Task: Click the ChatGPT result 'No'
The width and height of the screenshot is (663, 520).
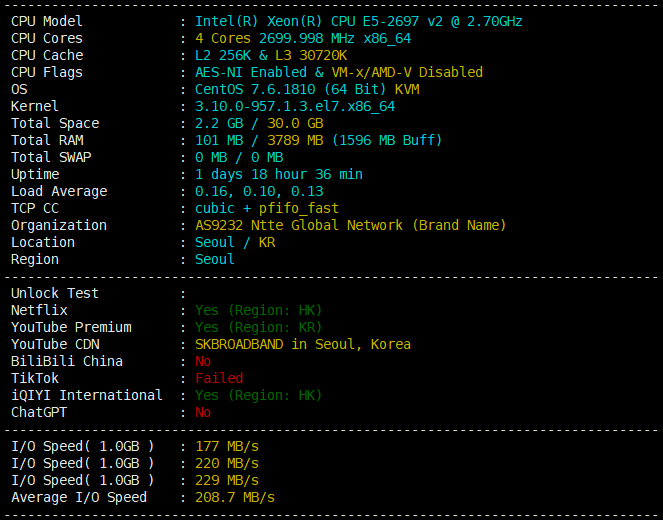Action: [x=203, y=412]
